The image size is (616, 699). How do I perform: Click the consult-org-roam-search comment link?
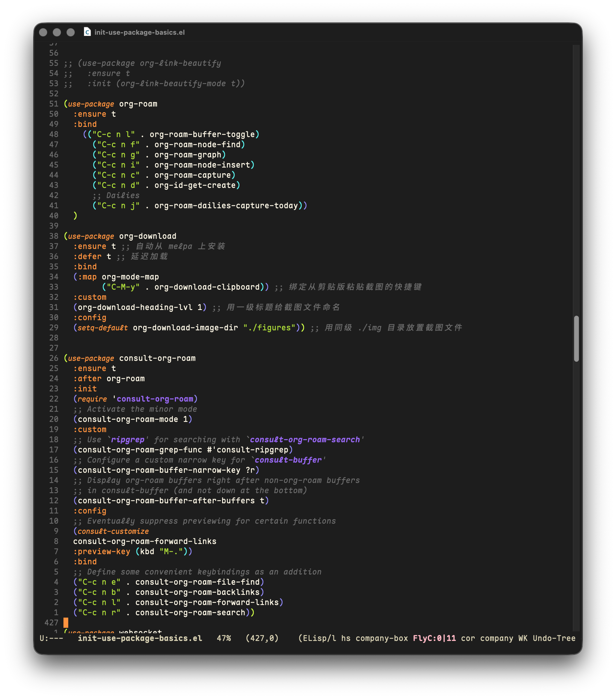pyautogui.click(x=304, y=440)
